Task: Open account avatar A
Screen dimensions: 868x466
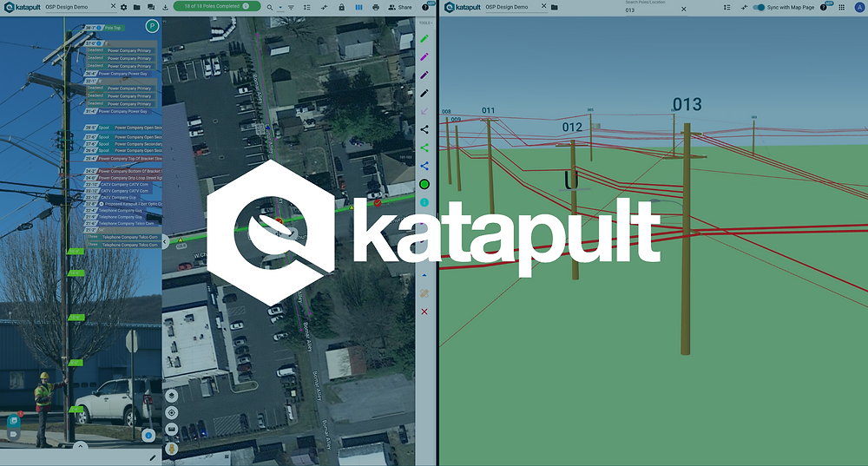Action: (859, 7)
